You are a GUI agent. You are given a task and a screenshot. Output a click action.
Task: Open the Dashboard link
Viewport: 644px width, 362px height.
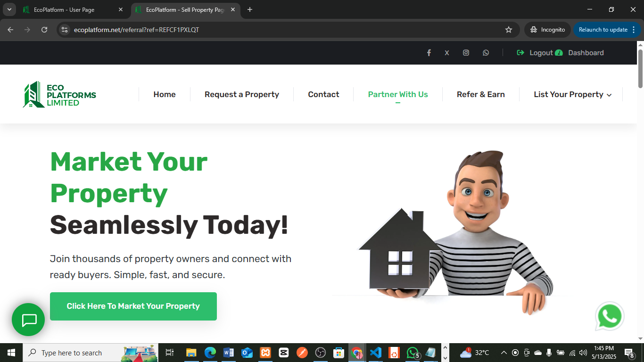(x=586, y=53)
